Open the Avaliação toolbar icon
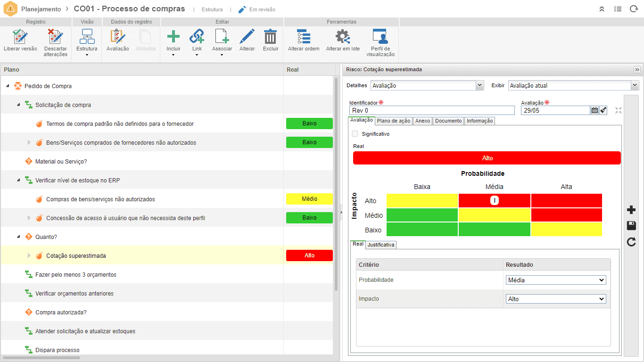 tap(117, 37)
